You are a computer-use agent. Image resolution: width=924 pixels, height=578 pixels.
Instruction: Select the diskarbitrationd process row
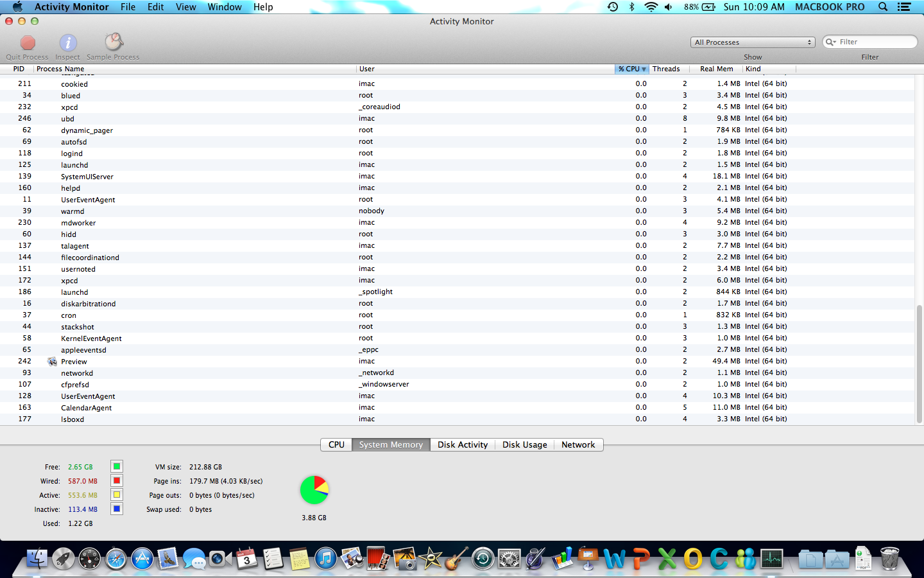(x=458, y=303)
